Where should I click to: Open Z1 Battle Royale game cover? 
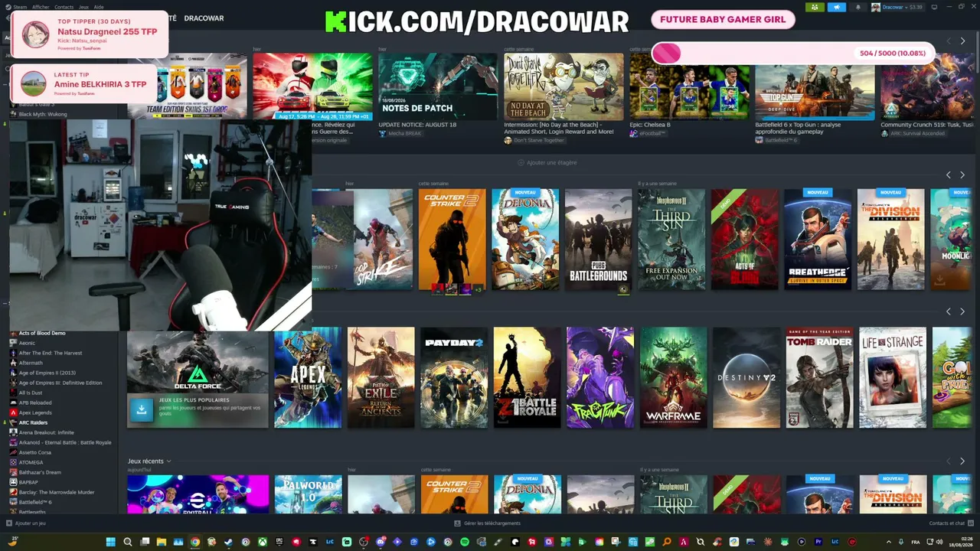tap(527, 377)
